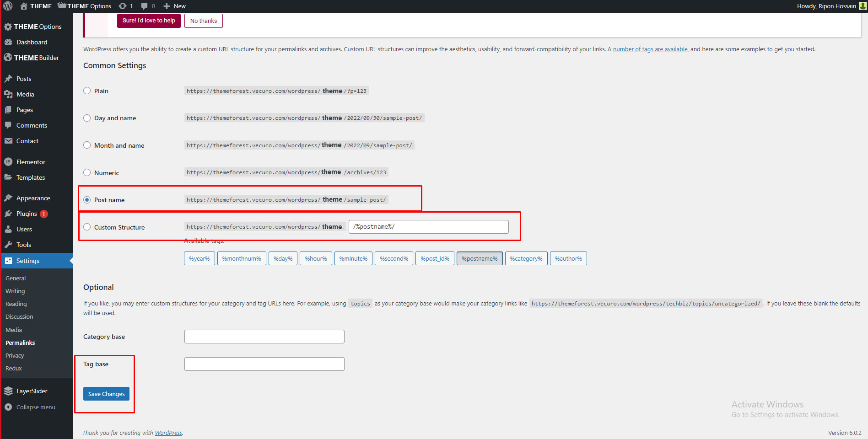Click the Pages icon

pos(8,110)
